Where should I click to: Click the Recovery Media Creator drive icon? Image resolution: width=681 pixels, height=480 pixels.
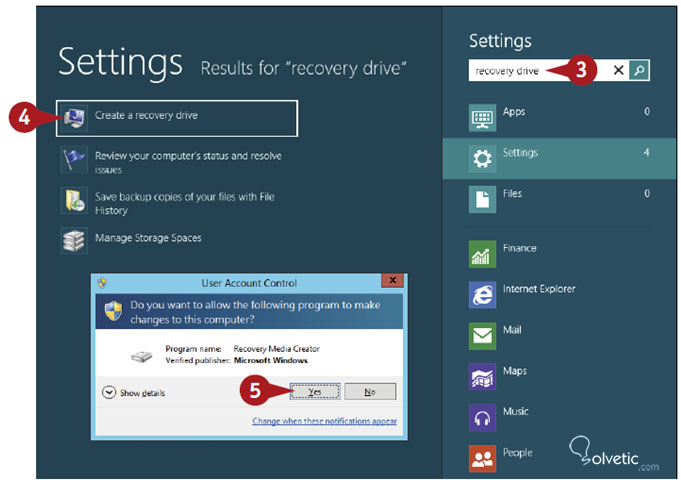coord(142,357)
